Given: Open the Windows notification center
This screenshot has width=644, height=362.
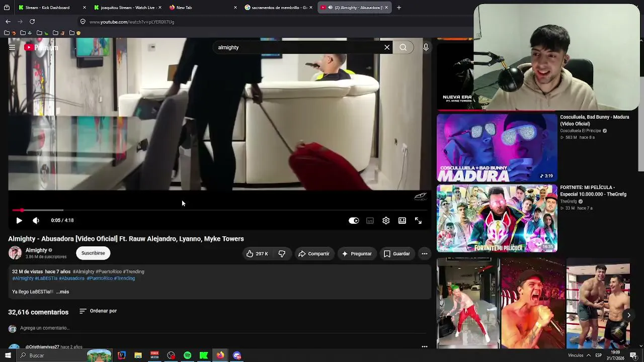Looking at the screenshot, I should (633, 355).
